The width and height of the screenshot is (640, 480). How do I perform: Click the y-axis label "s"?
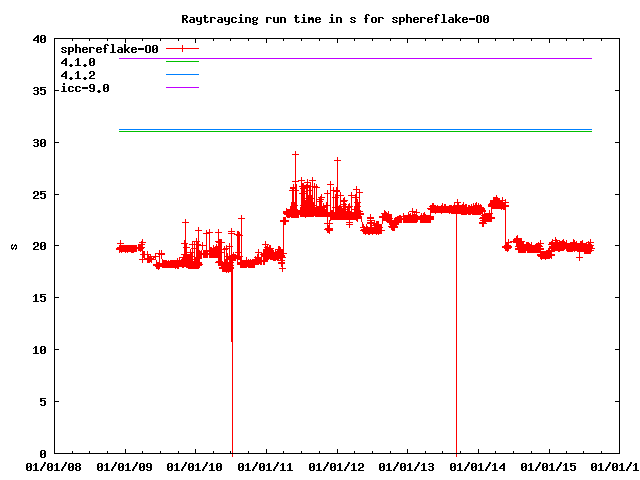pos(13,246)
